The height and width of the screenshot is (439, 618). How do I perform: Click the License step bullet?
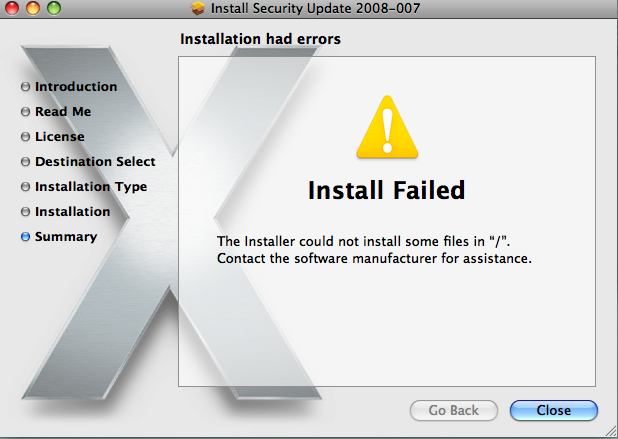25,137
